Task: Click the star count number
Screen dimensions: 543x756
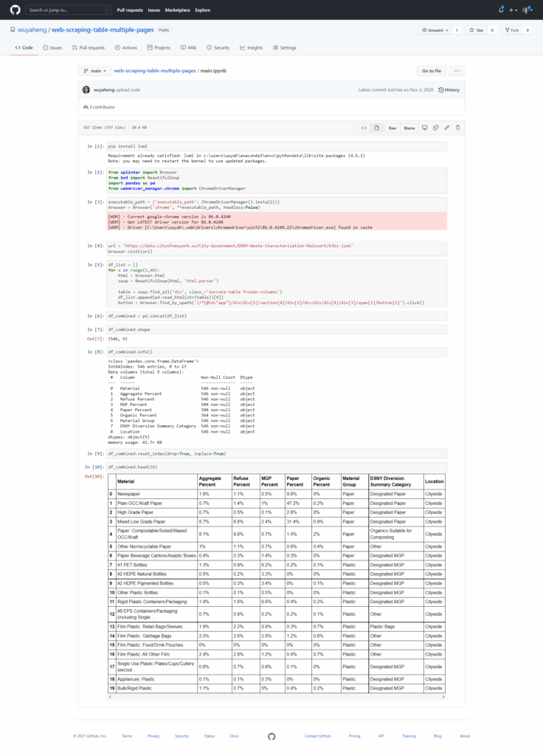Action: (492, 30)
